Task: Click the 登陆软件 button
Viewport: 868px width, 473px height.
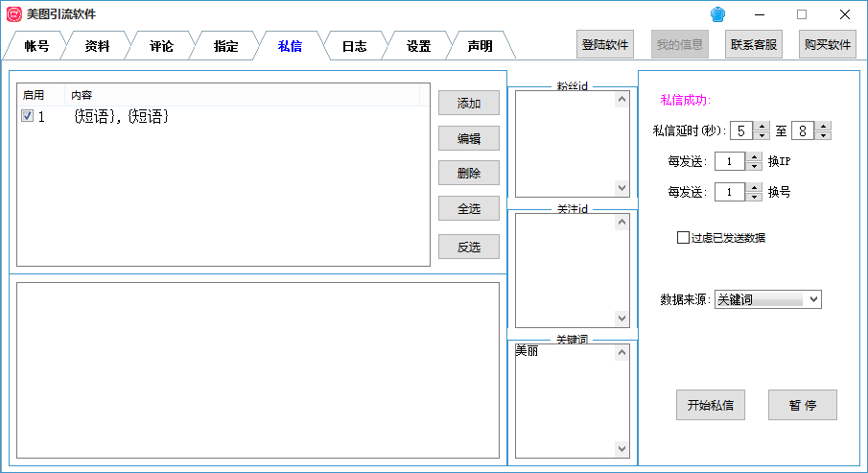Action: point(605,44)
